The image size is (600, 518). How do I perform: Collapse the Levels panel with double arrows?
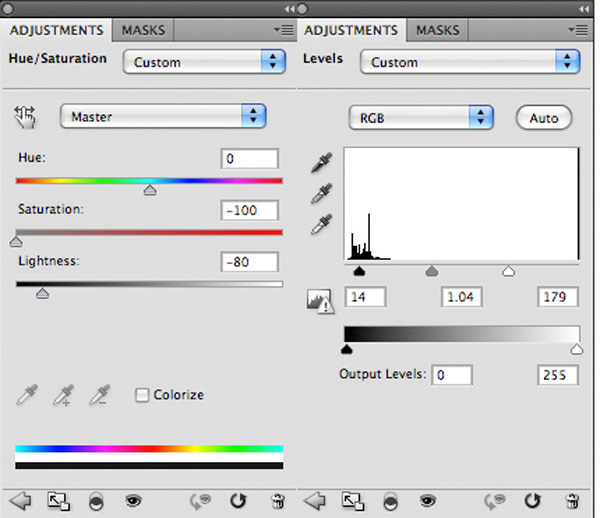click(x=584, y=9)
